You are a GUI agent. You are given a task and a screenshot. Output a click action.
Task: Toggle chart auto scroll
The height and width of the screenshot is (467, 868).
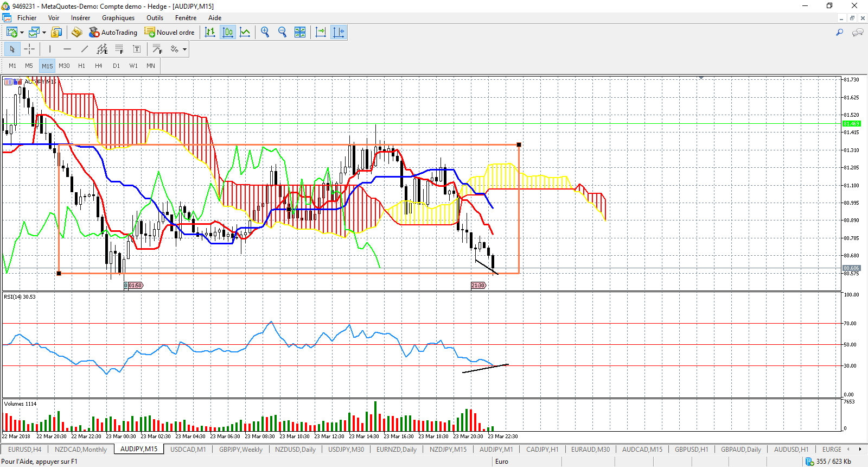[x=321, y=33]
